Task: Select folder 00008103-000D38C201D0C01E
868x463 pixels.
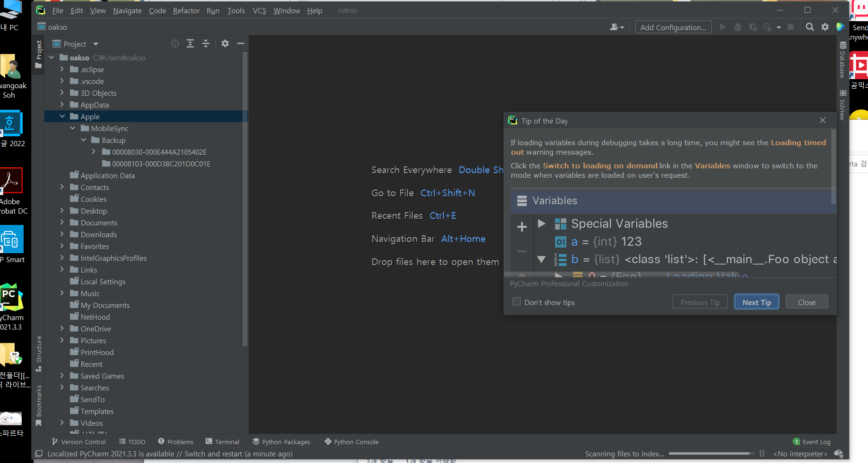Action: (x=161, y=164)
